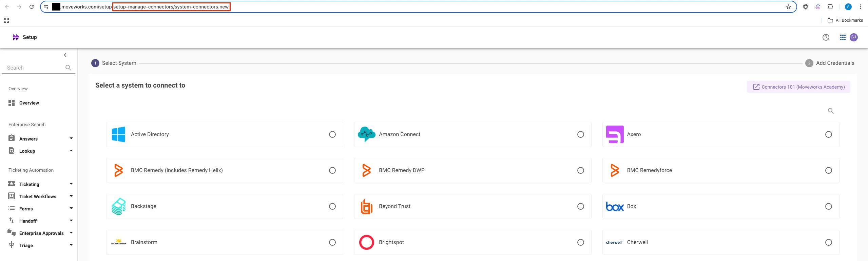Screen dimensions: 868x261
Task: Click the Amazon Connect cloud logo
Action: pos(367,134)
